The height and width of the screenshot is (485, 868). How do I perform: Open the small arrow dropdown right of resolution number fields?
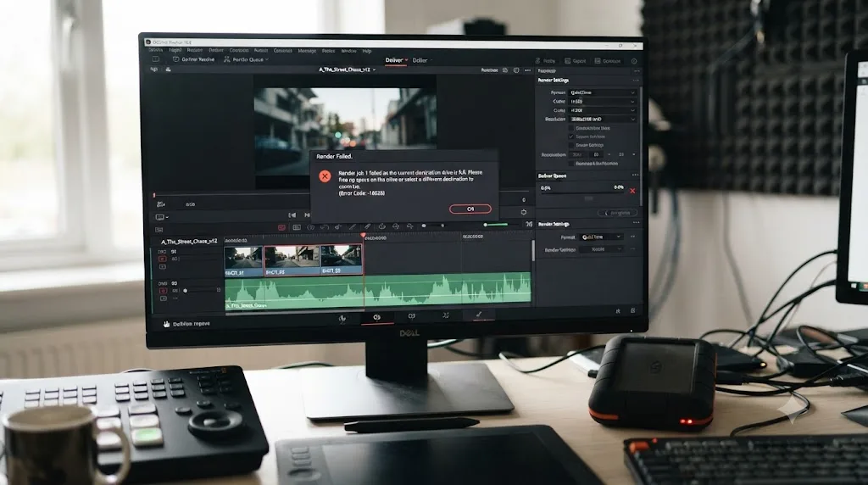pos(634,154)
